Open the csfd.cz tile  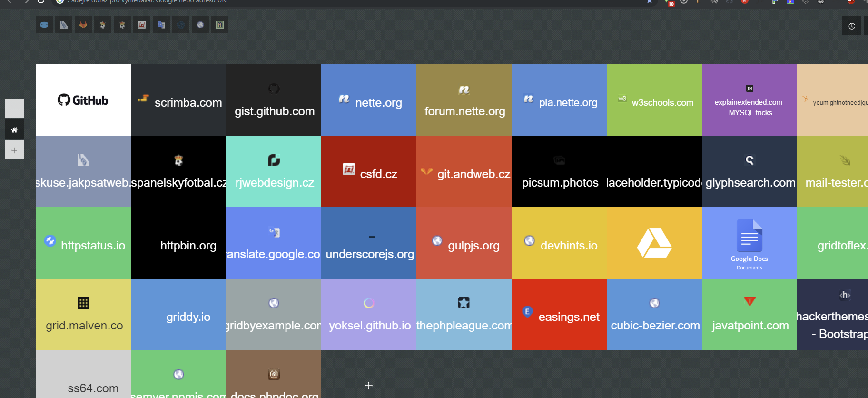(x=369, y=171)
